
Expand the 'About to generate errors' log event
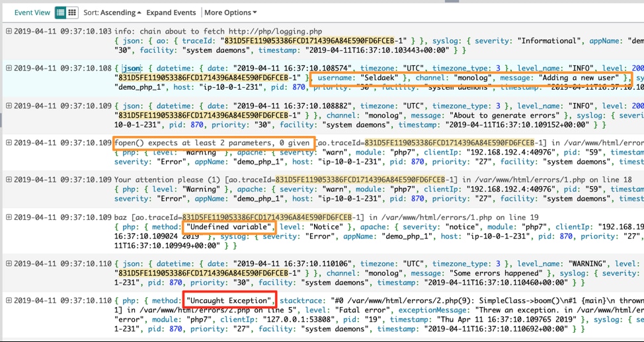click(x=9, y=105)
